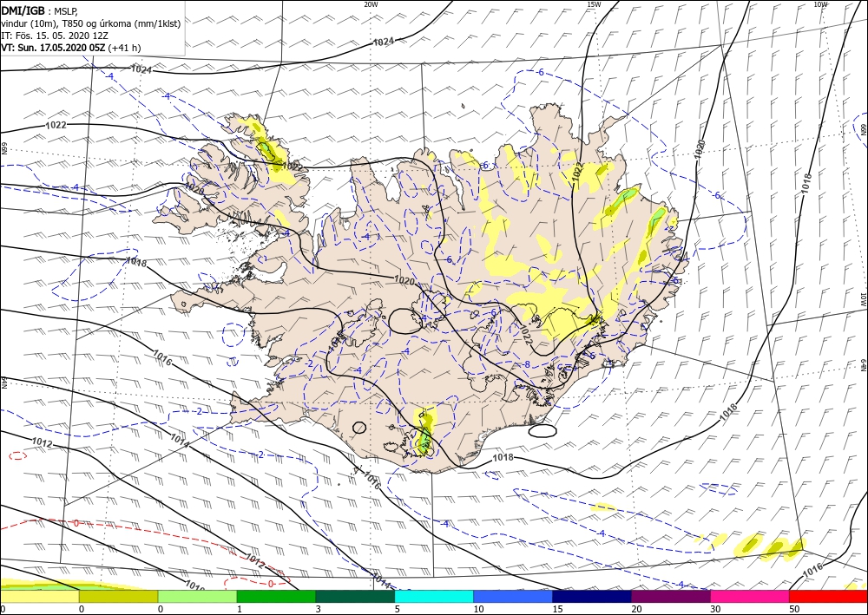
Task: Select the red 50 mm legend swatch
Action: click(828, 597)
